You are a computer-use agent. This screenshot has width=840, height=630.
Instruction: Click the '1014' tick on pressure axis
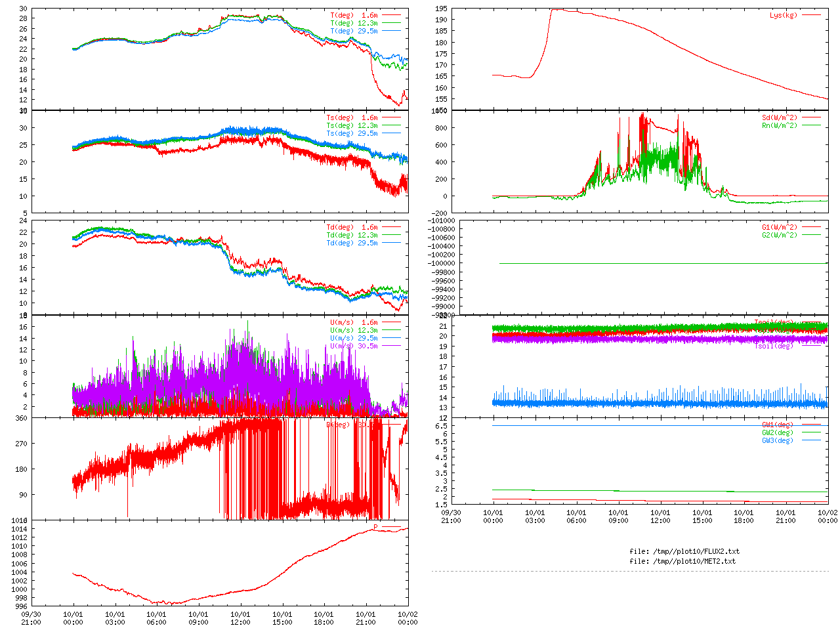pyautogui.click(x=19, y=529)
